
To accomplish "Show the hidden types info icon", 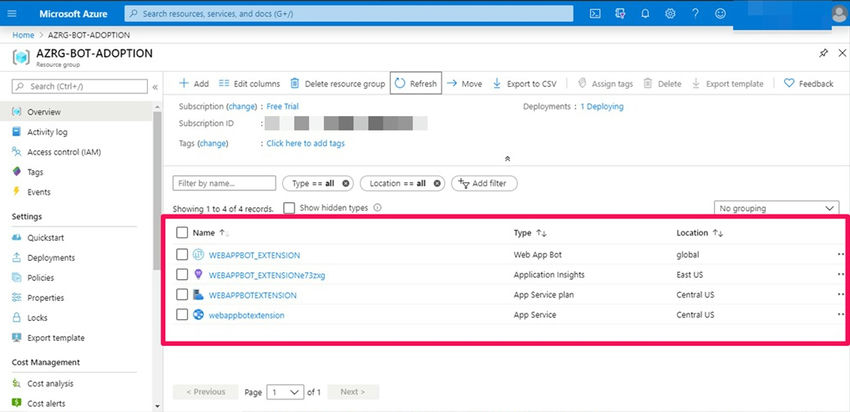I will tap(377, 208).
